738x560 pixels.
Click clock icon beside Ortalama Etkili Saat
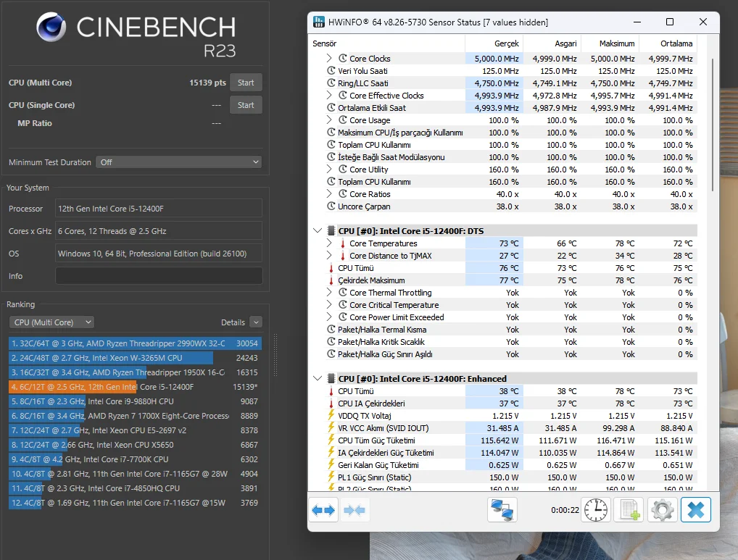tap(331, 108)
